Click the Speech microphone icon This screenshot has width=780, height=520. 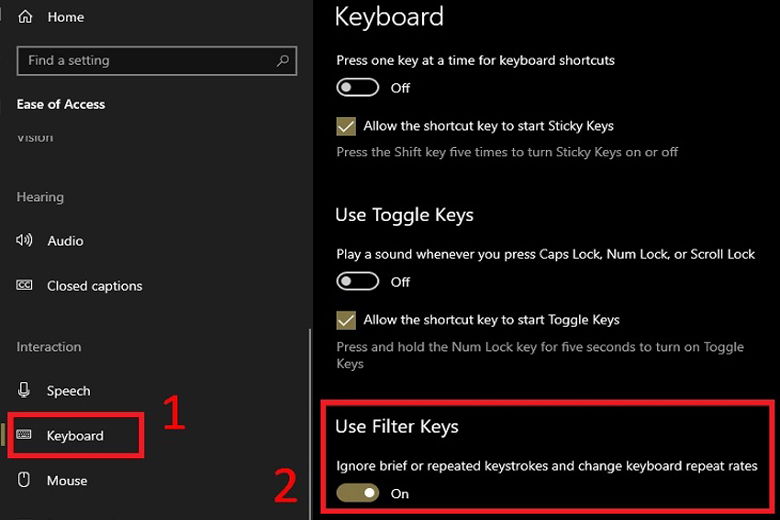25,391
